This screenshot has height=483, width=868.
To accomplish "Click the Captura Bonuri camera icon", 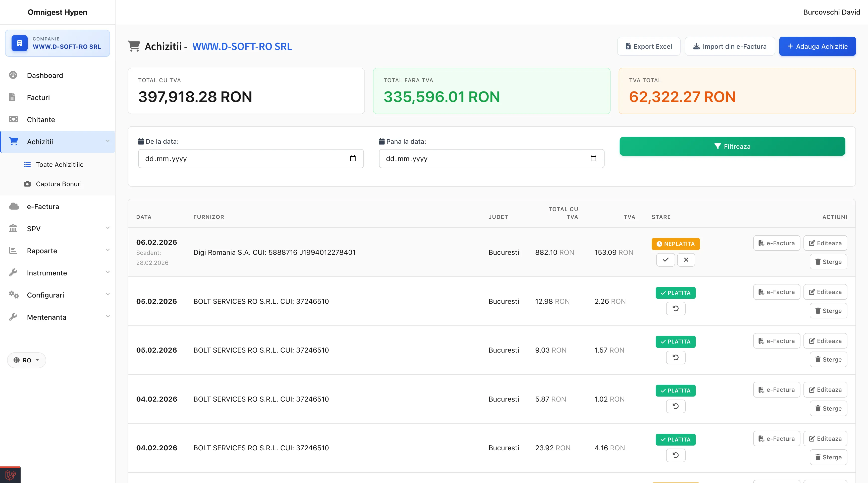I will 27,184.
